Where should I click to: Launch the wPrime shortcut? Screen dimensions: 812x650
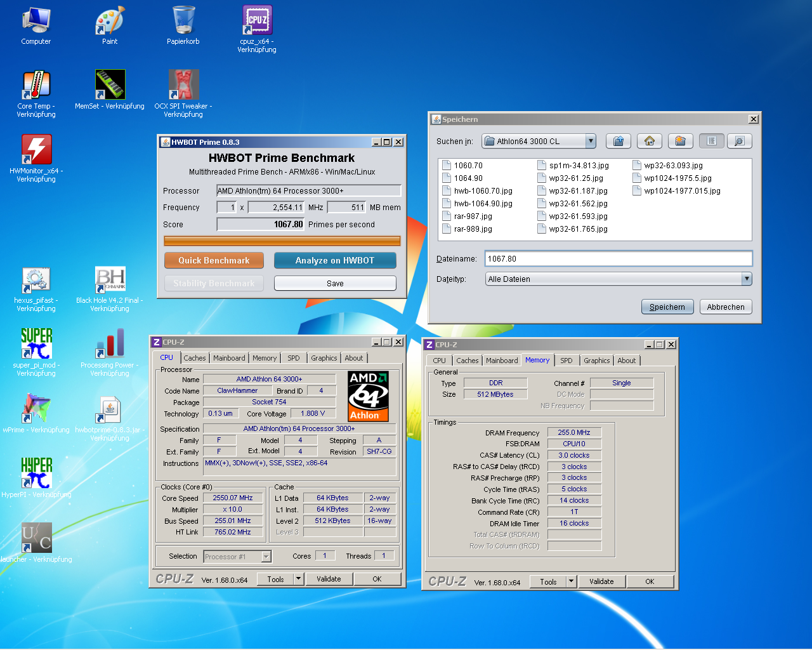[36, 414]
